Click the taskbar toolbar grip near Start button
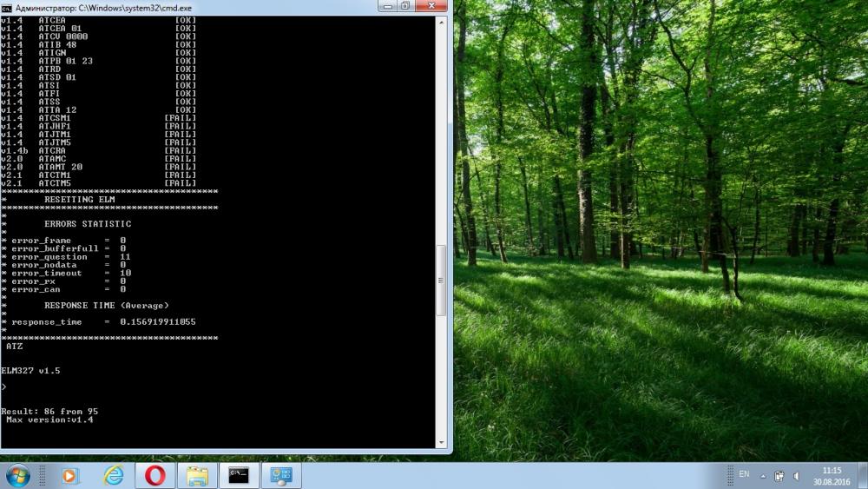 (42, 476)
